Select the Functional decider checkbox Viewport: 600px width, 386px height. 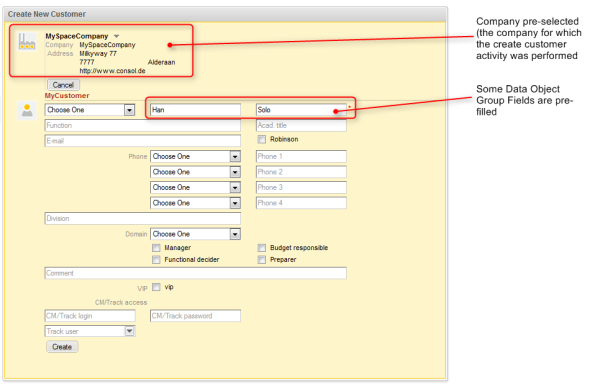[156, 260]
